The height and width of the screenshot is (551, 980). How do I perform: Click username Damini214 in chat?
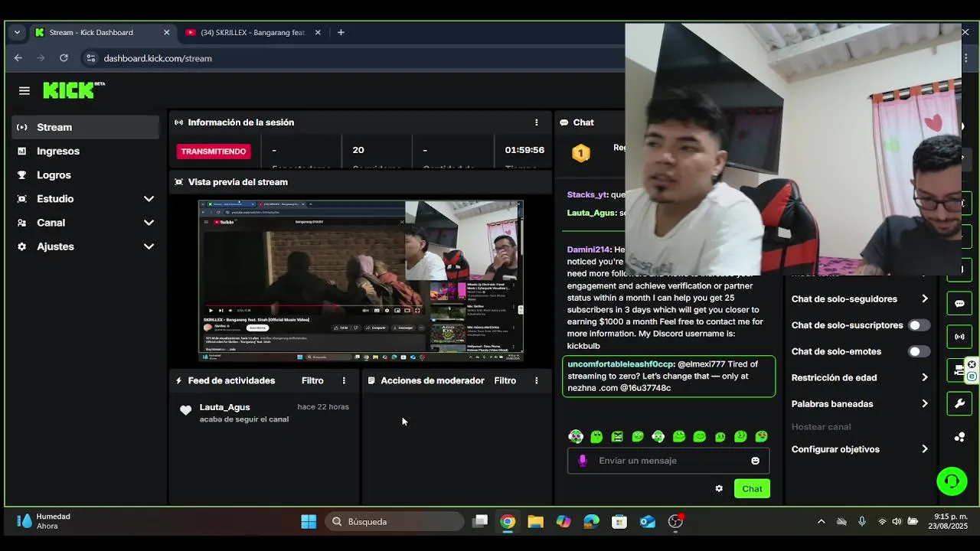tap(588, 249)
